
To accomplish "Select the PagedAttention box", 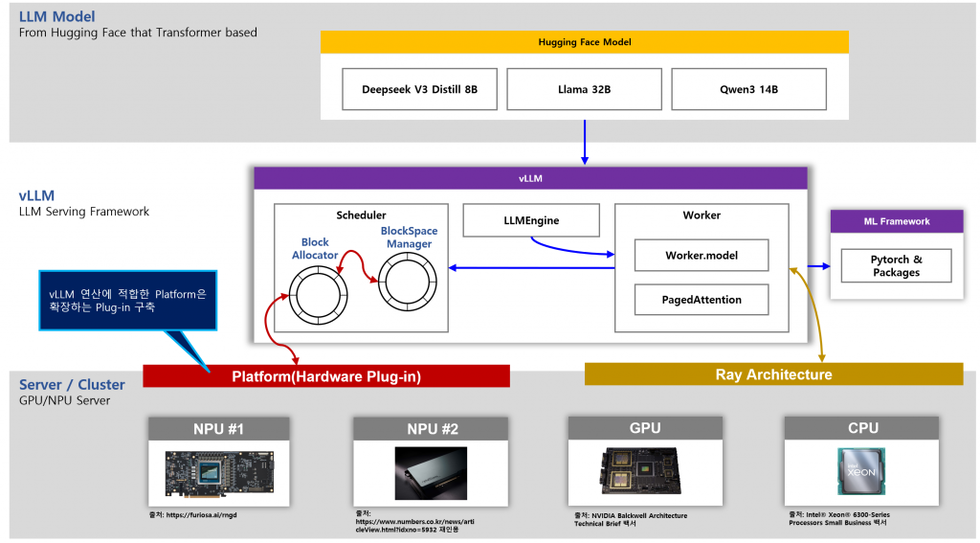I will click(702, 300).
